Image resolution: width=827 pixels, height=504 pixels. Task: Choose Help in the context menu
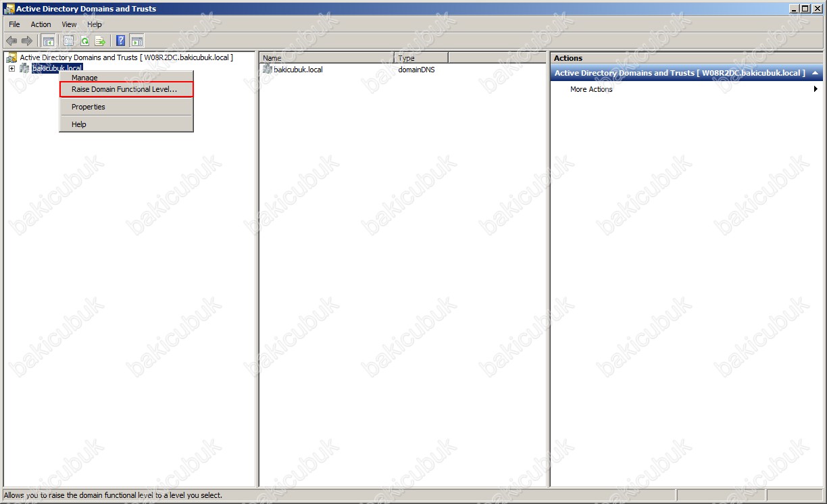point(126,124)
